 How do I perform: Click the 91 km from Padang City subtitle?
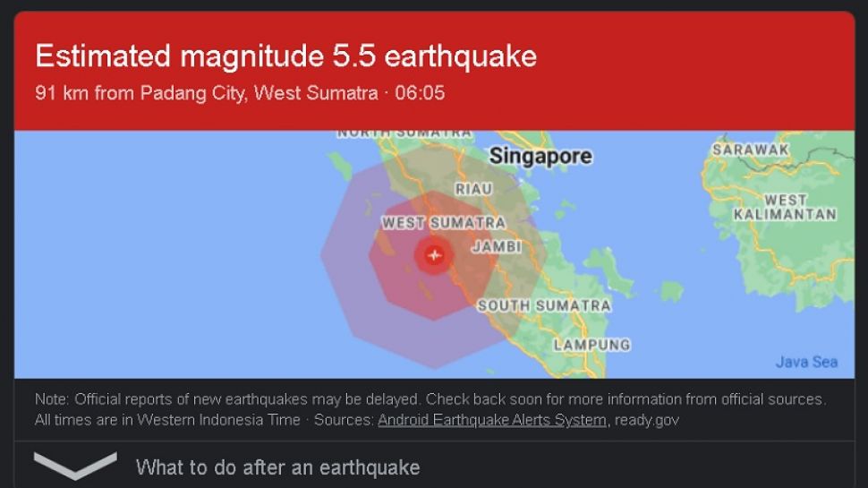(240, 92)
